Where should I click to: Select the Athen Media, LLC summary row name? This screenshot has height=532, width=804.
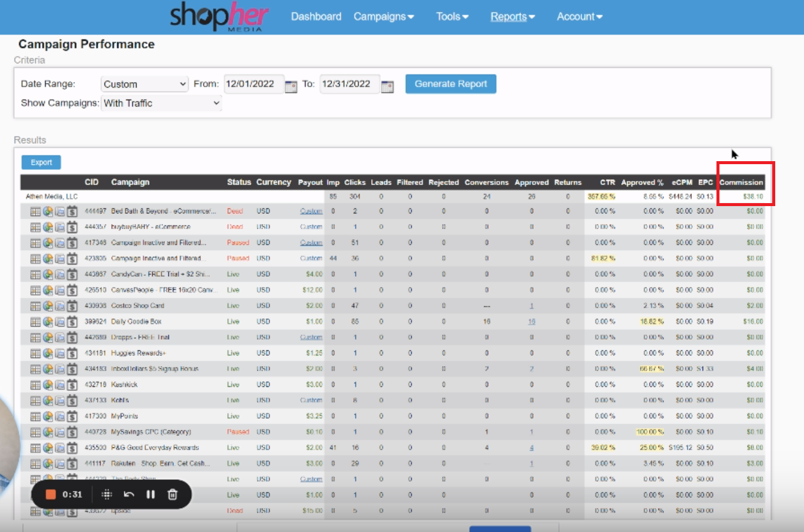pos(52,196)
